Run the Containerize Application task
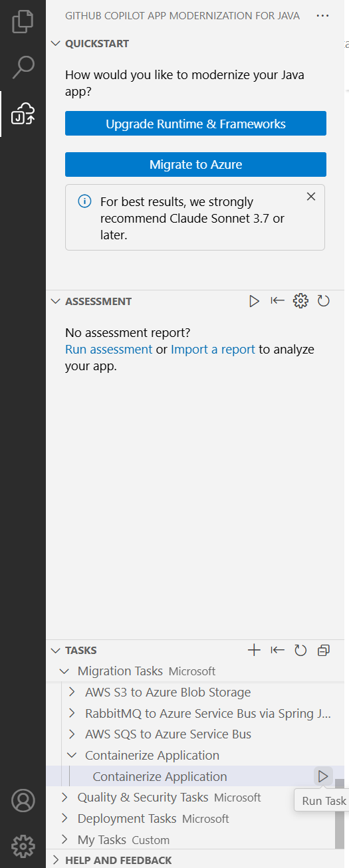 click(x=323, y=776)
